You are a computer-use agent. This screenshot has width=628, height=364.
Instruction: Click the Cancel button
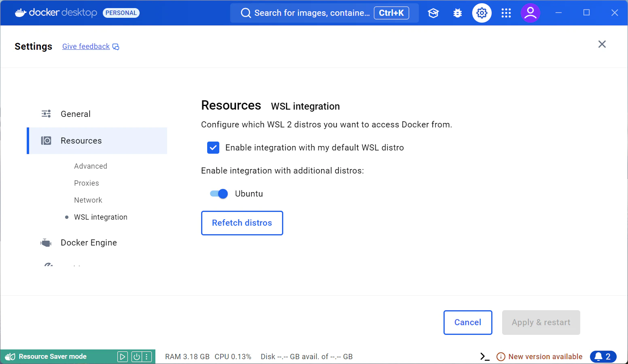tap(468, 322)
